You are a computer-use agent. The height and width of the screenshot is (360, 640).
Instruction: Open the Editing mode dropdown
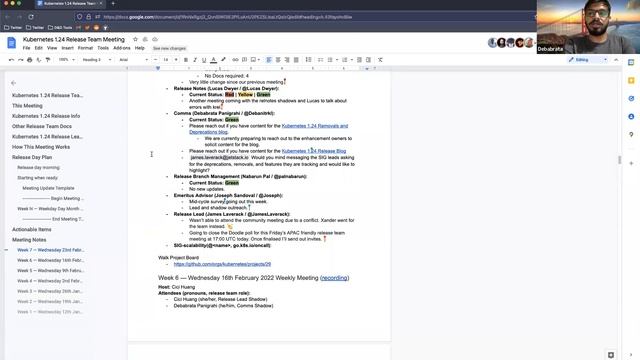click(x=588, y=60)
